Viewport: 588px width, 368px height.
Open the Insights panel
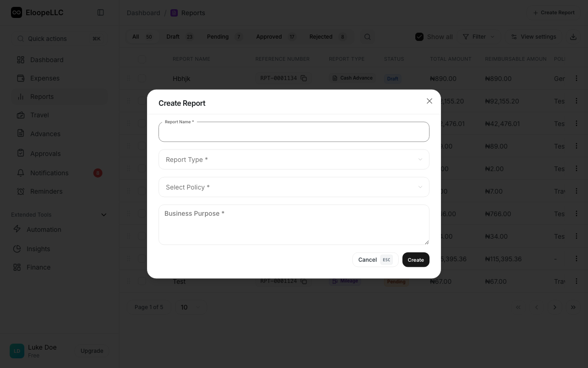[38, 249]
